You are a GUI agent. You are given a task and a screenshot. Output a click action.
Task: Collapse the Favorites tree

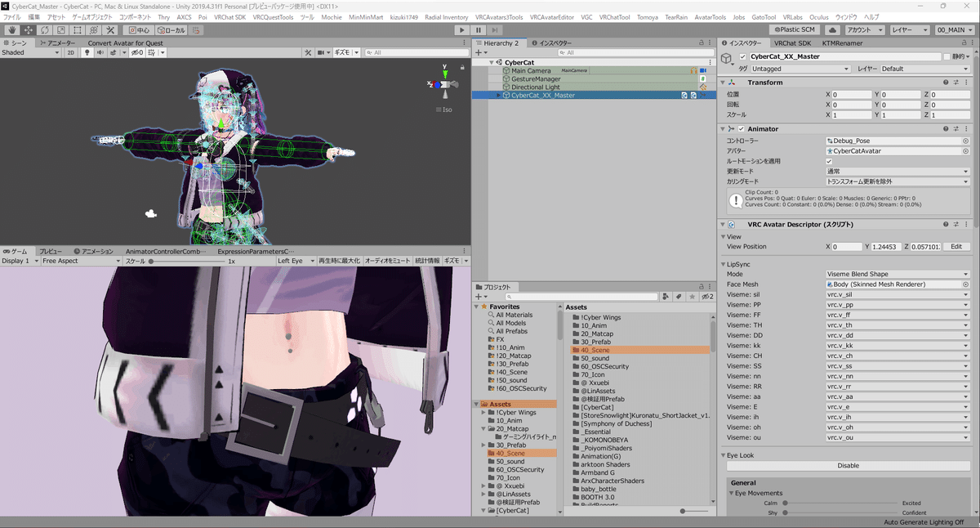click(x=476, y=307)
